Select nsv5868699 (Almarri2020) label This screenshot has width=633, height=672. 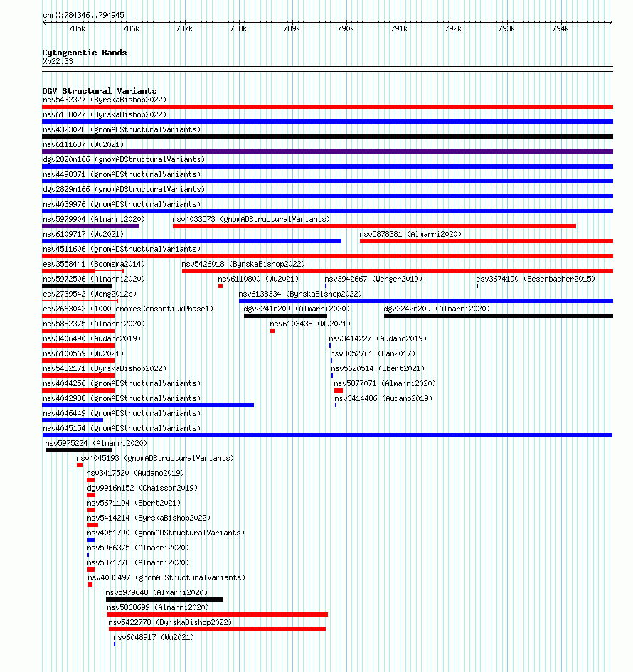tap(158, 608)
